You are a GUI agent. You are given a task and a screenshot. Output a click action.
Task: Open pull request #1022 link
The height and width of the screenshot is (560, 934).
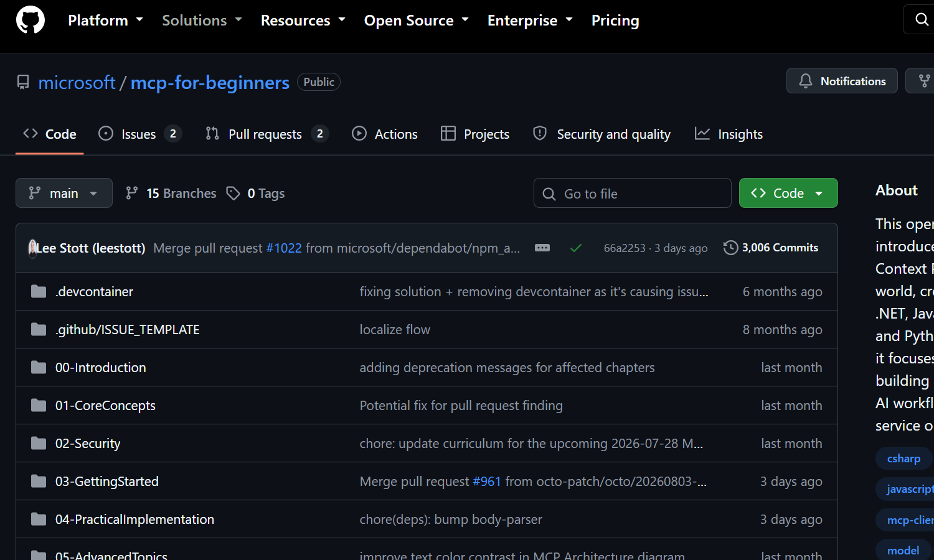coord(284,248)
